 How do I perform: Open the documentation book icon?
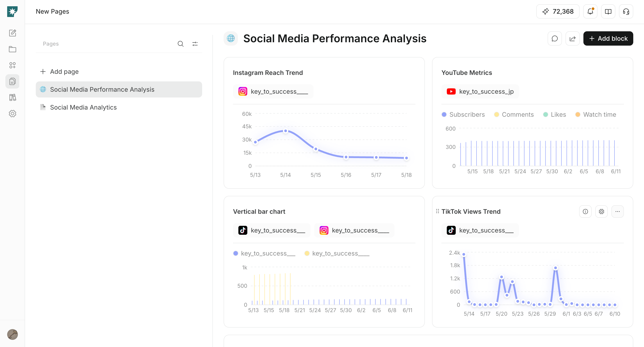[608, 11]
